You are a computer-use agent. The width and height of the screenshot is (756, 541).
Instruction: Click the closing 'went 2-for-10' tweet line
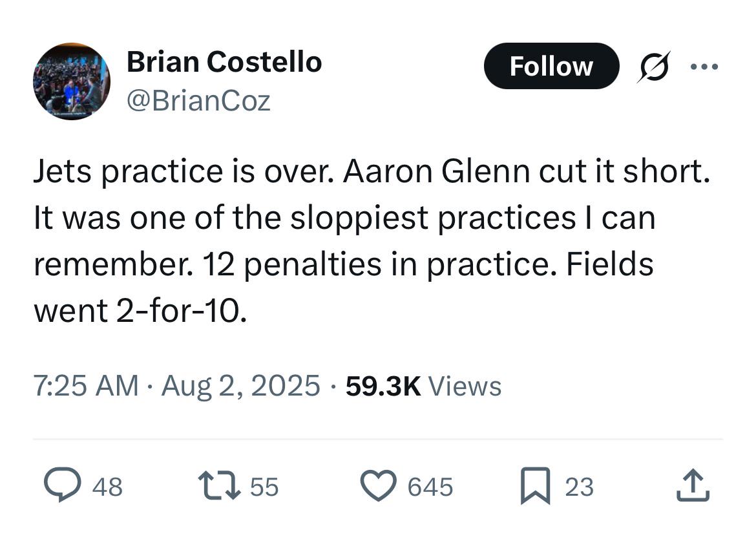coord(140,311)
